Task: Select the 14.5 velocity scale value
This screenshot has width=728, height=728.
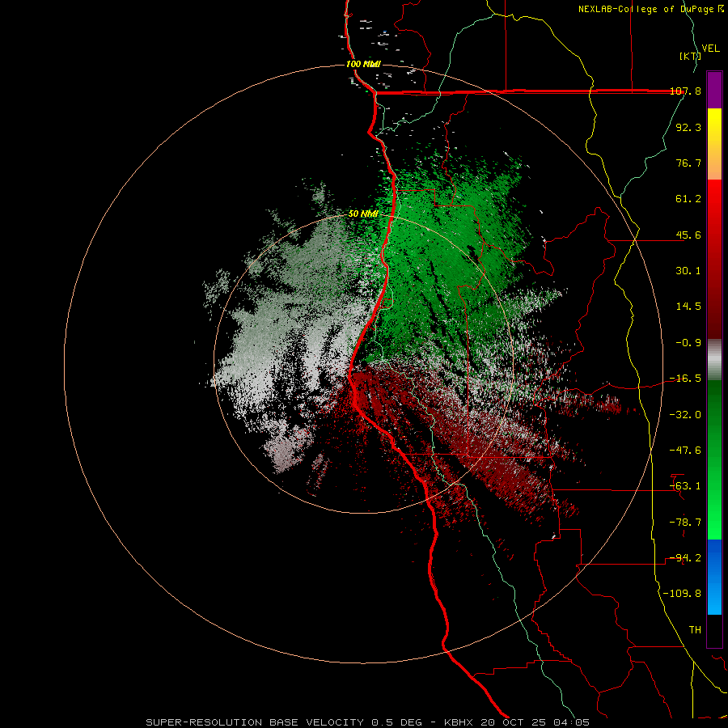Action: [x=688, y=307]
